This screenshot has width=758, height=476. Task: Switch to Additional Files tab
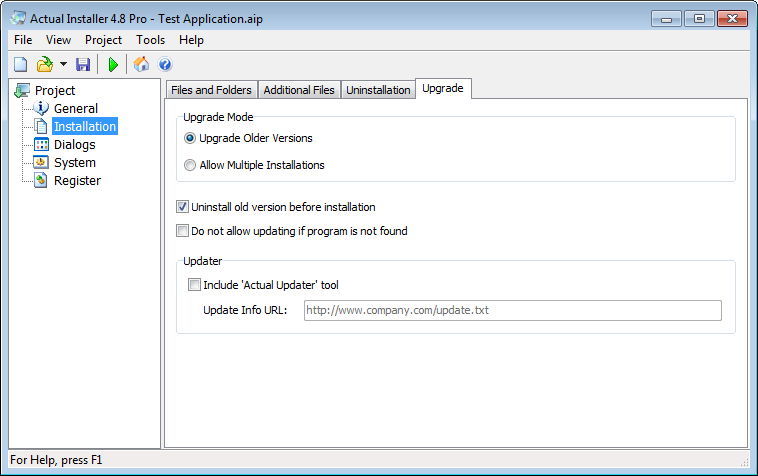point(299,90)
